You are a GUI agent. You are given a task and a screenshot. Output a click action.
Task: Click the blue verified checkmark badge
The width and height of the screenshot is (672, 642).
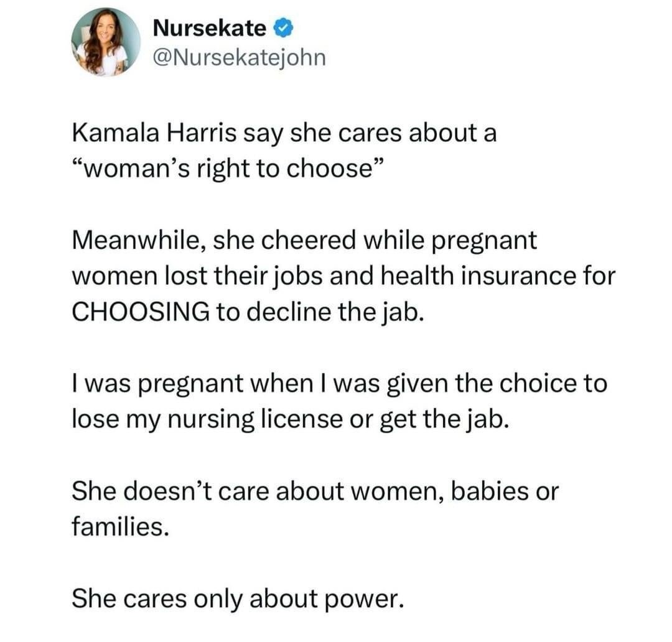pos(280,28)
